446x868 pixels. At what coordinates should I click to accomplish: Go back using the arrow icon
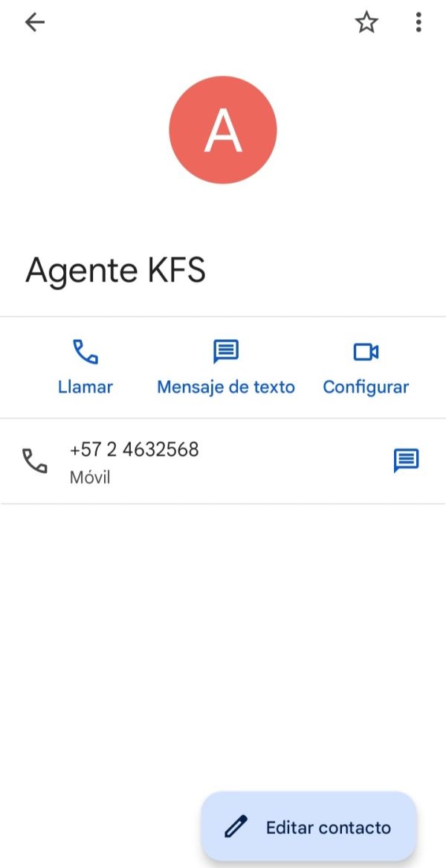[34, 23]
